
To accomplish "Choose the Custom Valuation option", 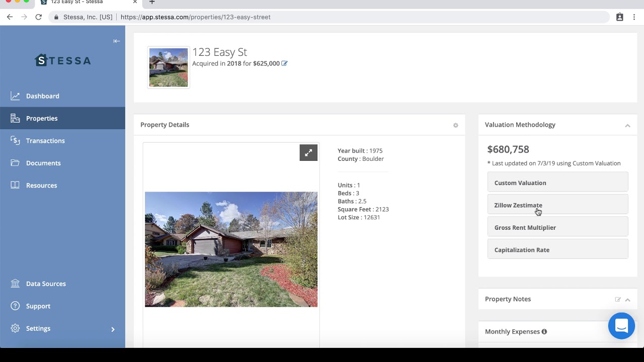I will pos(557,183).
